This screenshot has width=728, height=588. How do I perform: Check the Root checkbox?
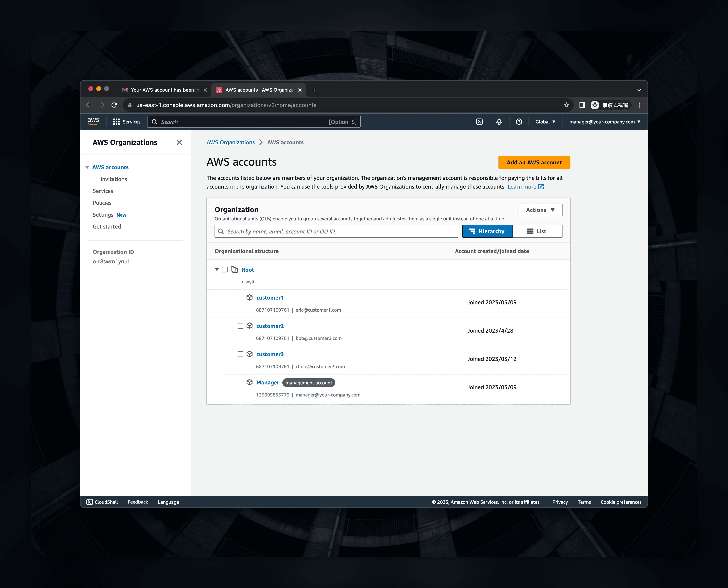225,270
